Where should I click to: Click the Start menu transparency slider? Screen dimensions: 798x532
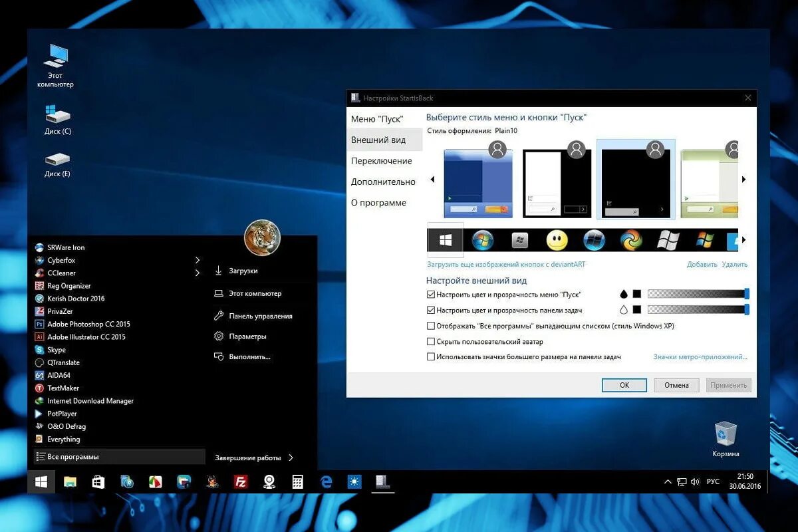pos(698,294)
